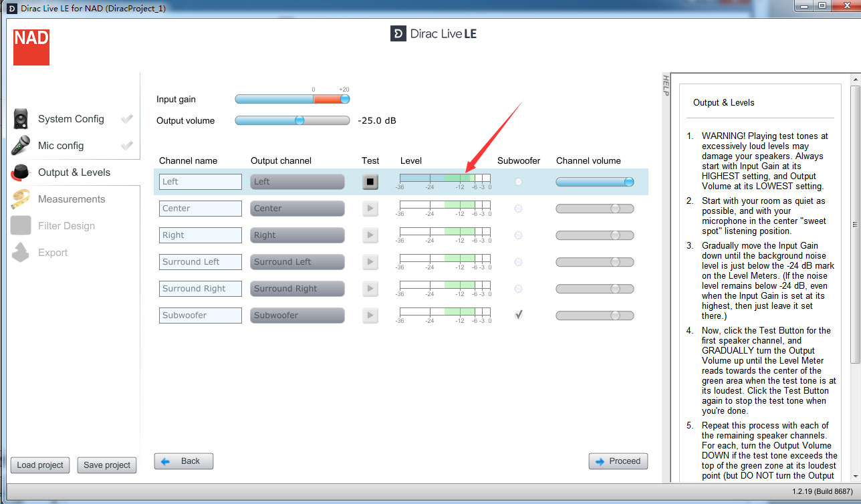Click the Dirac title bar app icon

[12, 8]
